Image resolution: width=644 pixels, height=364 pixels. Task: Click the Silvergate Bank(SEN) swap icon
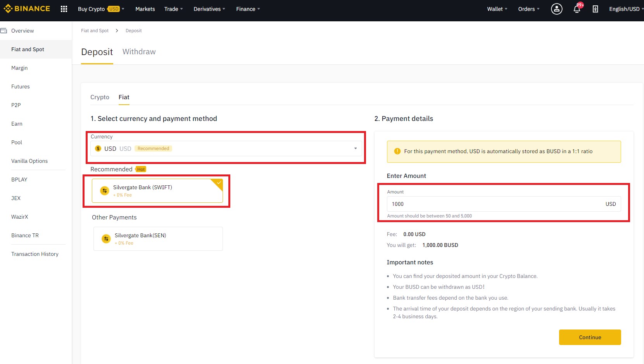[x=106, y=239]
